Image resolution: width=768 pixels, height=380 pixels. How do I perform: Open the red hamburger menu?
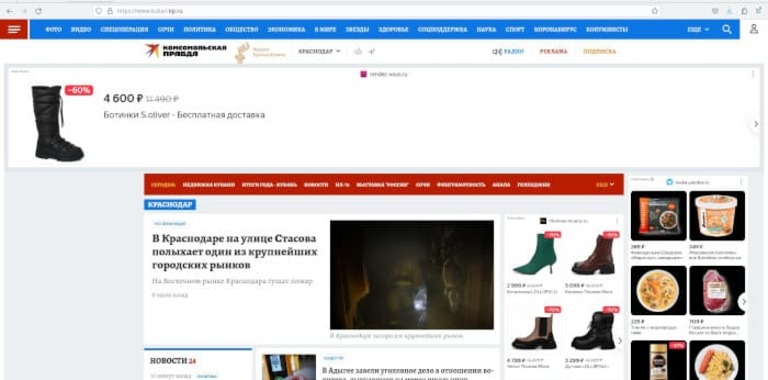click(14, 29)
